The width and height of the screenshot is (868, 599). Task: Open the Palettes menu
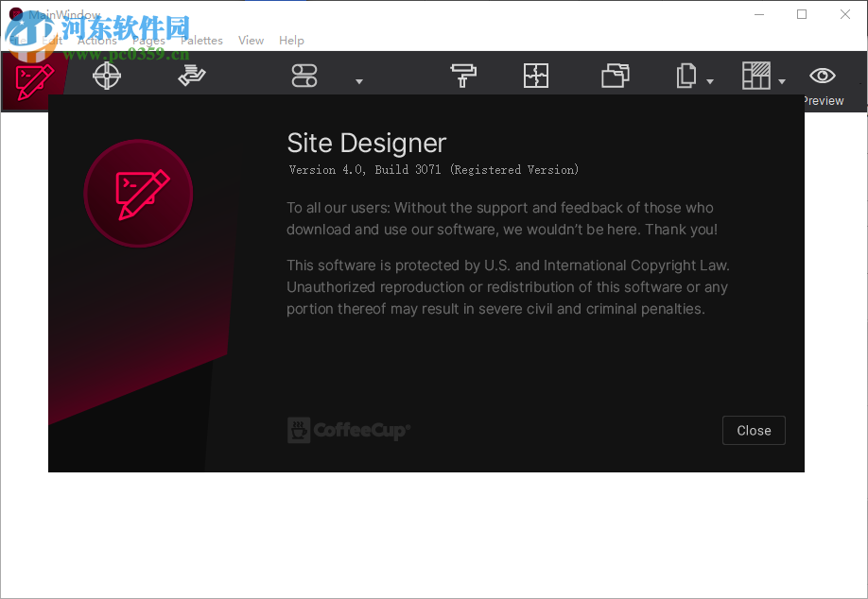tap(201, 40)
